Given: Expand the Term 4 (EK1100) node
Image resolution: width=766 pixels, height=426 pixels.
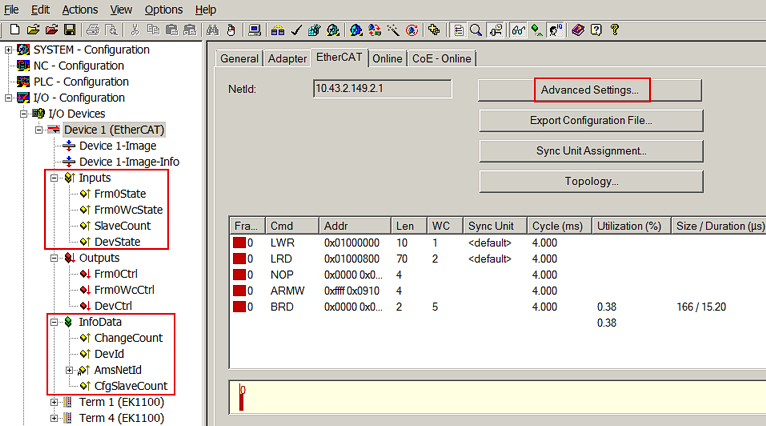Looking at the screenshot, I should 54,418.
